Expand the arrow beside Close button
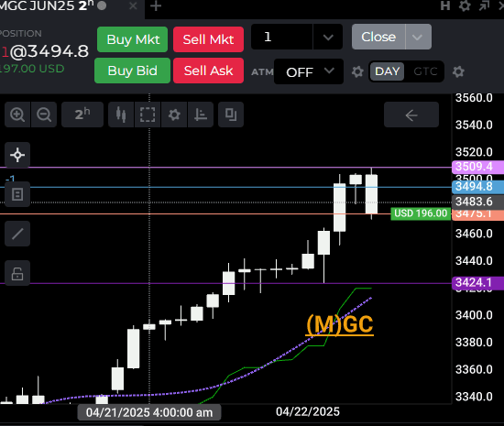504x426 pixels. tap(418, 37)
